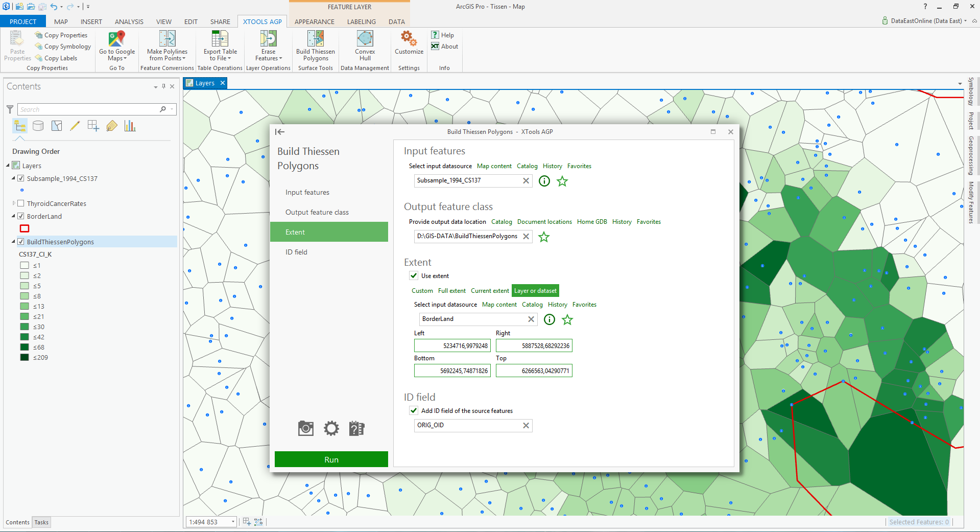Image resolution: width=980 pixels, height=532 pixels.
Task: Click Document locations link
Action: (x=544, y=222)
